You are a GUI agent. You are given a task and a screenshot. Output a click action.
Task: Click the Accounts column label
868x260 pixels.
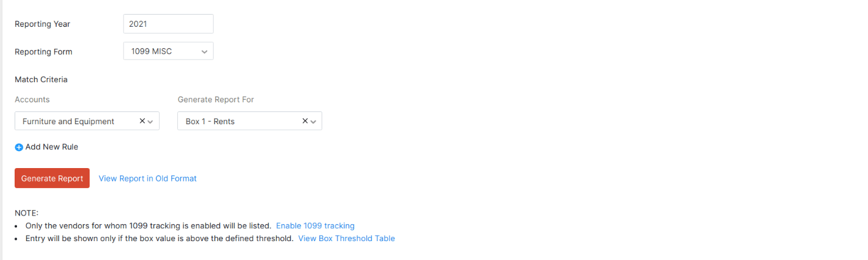[32, 99]
